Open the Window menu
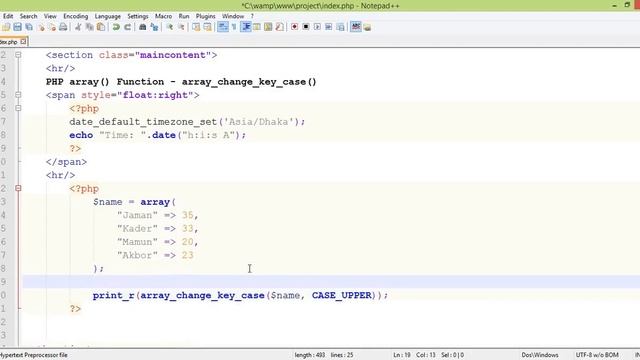The width and height of the screenshot is (640, 360). 233,16
